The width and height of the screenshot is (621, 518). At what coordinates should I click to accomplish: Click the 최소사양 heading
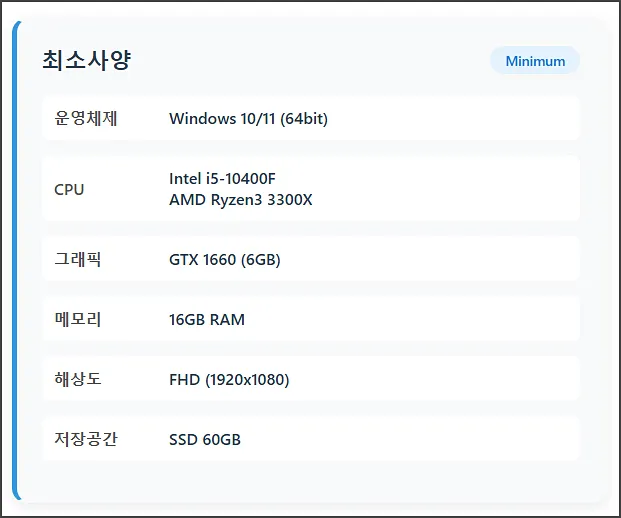(86, 60)
